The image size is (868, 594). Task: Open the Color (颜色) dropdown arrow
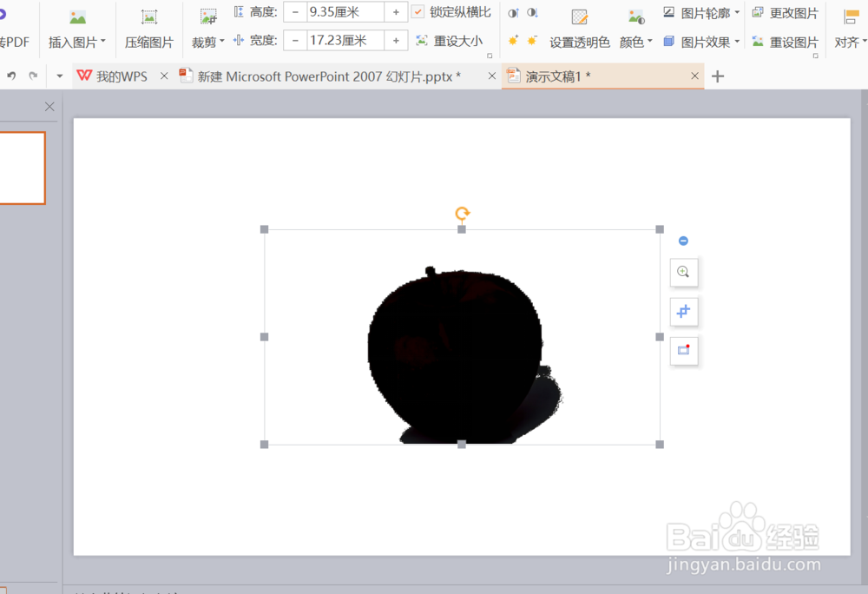tap(650, 41)
